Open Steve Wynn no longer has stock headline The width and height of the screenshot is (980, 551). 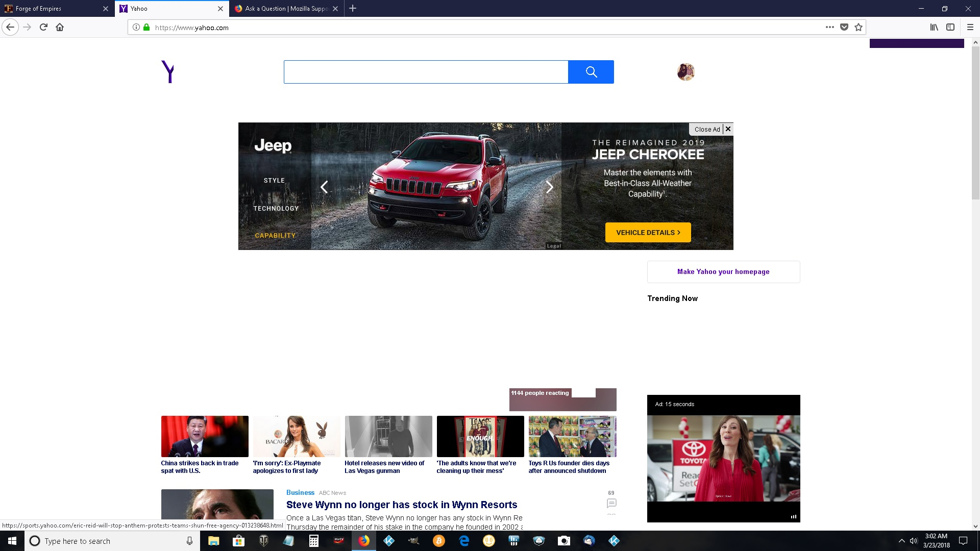click(402, 505)
